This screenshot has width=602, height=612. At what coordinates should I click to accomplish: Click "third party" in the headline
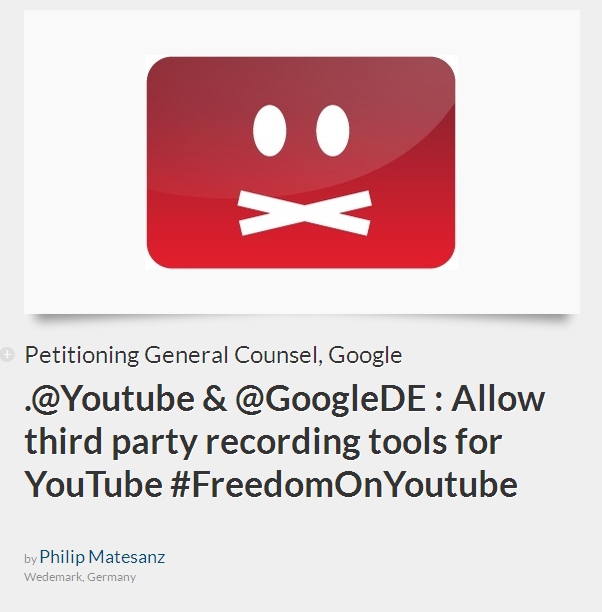click(110, 443)
